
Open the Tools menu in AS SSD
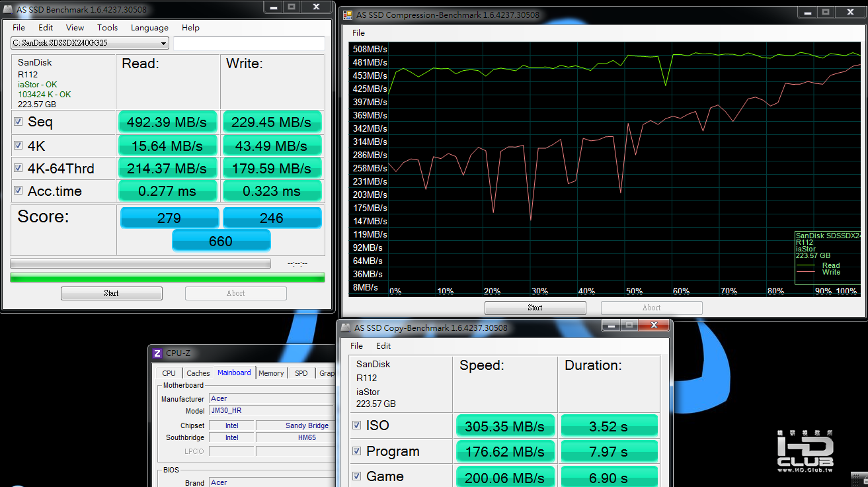coord(107,28)
